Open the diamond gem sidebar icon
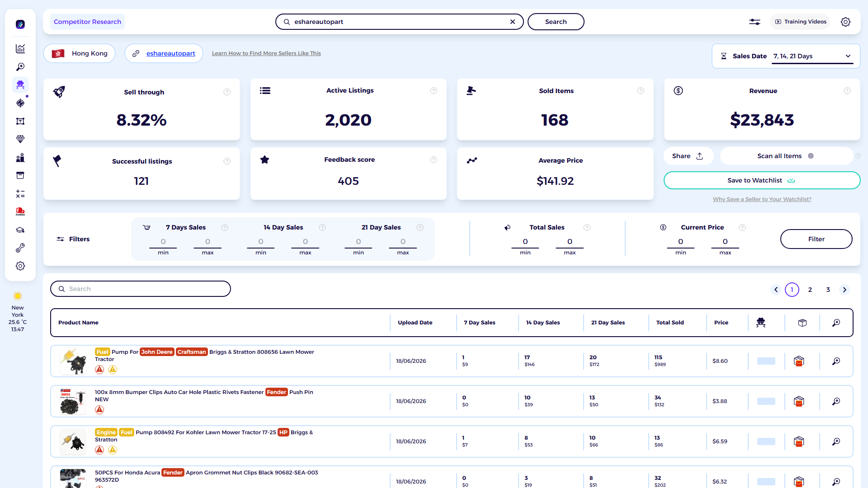The width and height of the screenshot is (868, 488). pos(20,139)
